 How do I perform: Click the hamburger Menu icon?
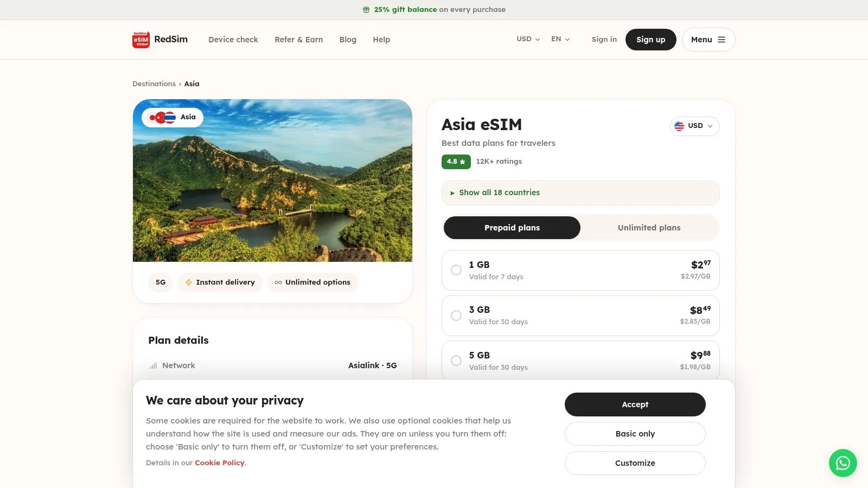722,40
